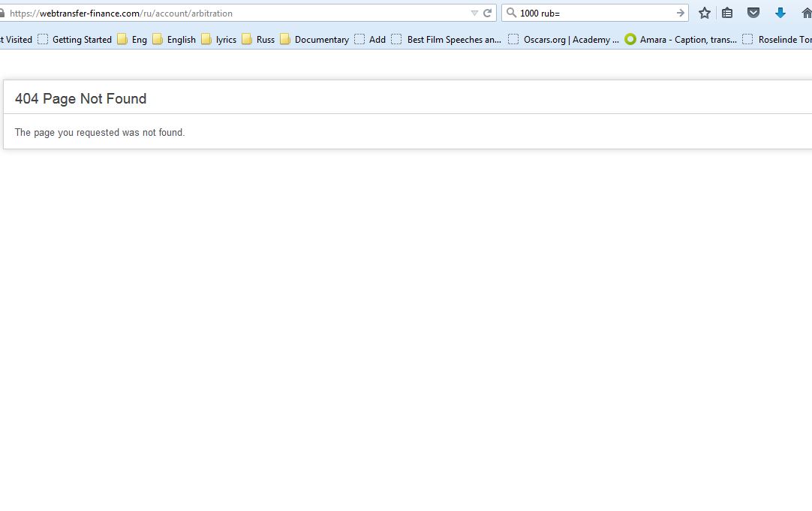812x511 pixels.
Task: Click the Amara green circle favicon
Action: [630, 39]
